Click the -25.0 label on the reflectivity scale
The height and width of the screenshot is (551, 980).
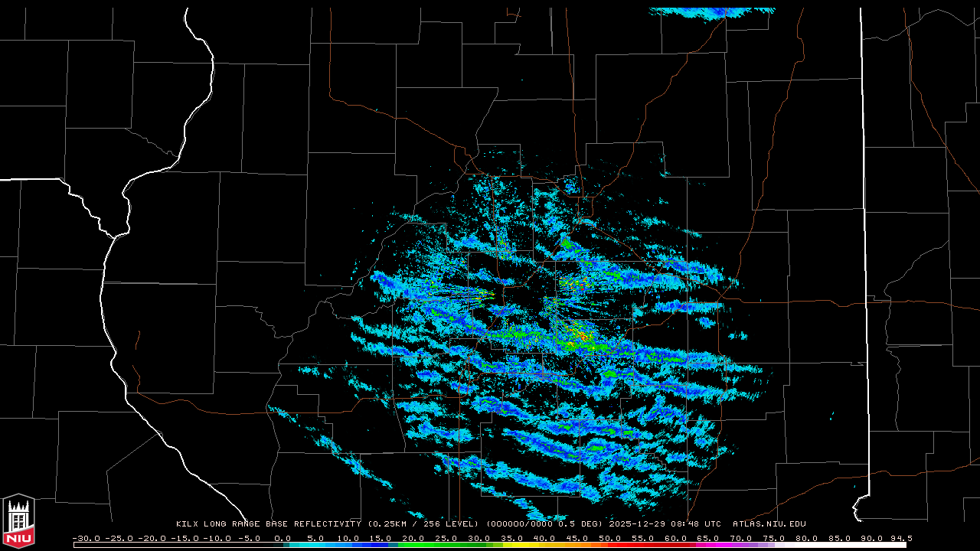119,538
